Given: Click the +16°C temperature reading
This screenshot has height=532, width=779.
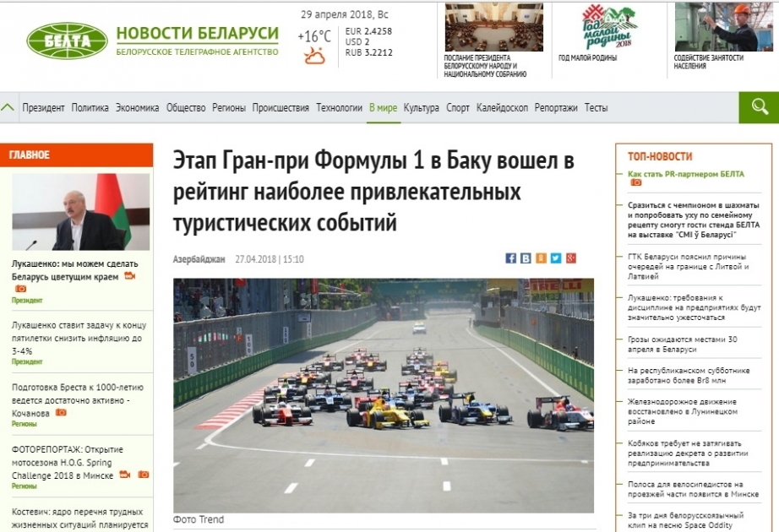Looking at the screenshot, I should (314, 36).
